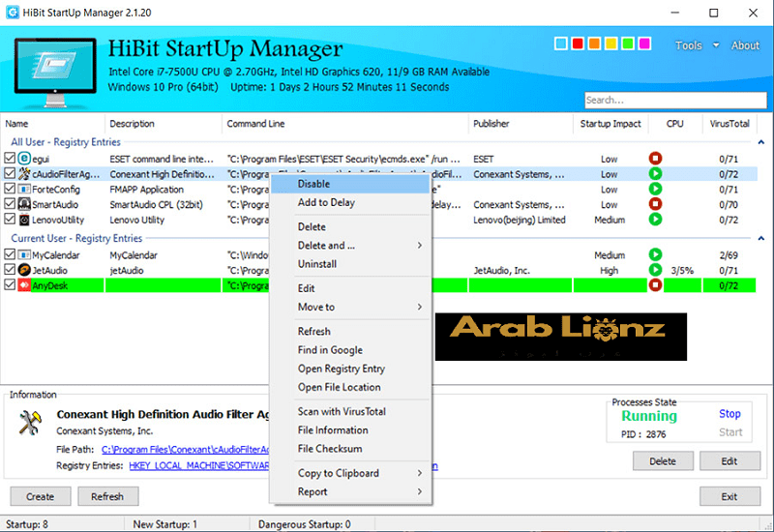Collapse the Current User Registry Entries group
Viewport: 774px width, 532px height.
point(760,238)
